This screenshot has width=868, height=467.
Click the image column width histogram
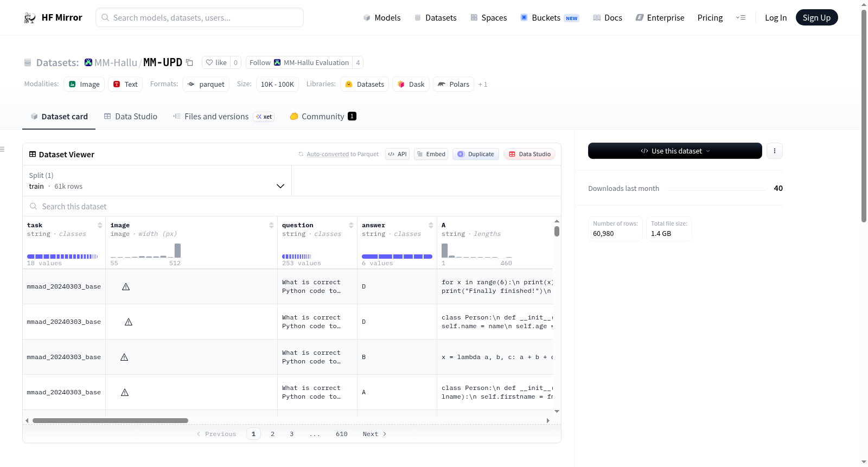coord(145,251)
